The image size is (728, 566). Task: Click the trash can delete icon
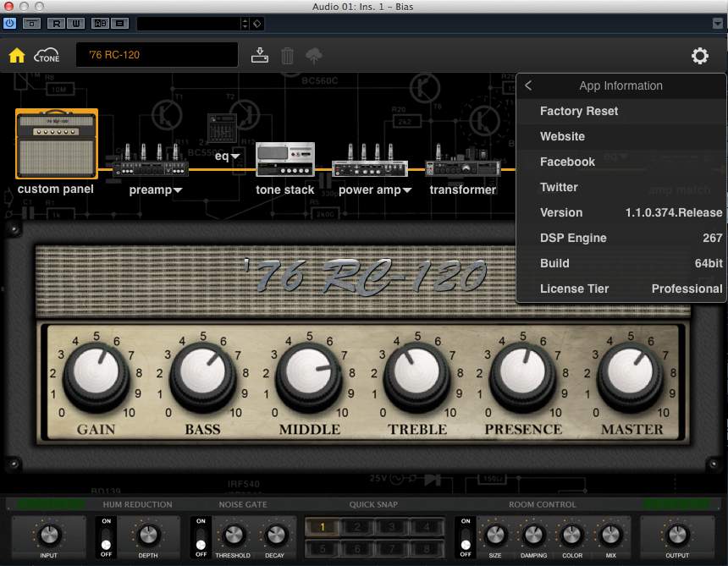288,56
